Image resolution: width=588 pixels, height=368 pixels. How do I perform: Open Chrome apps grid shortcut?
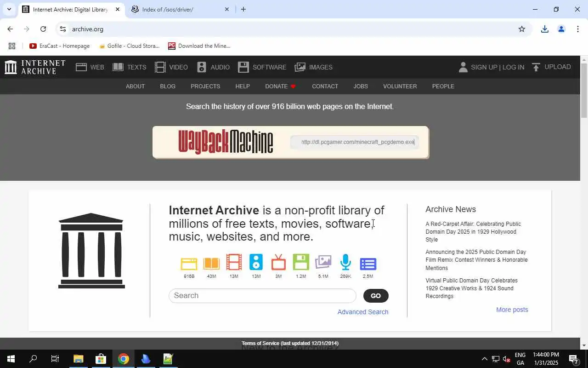pyautogui.click(x=12, y=46)
